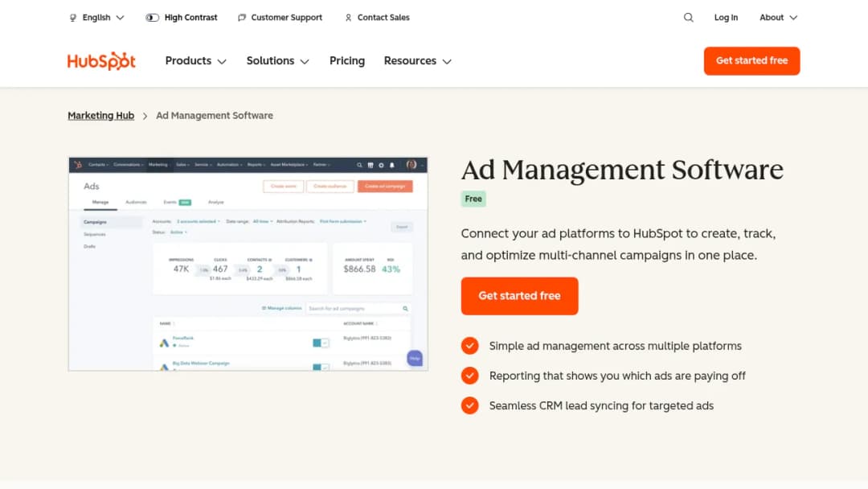Click the 'Simple ad management across multiple platforms' text
Screen dimensions: 868x489
616,346
